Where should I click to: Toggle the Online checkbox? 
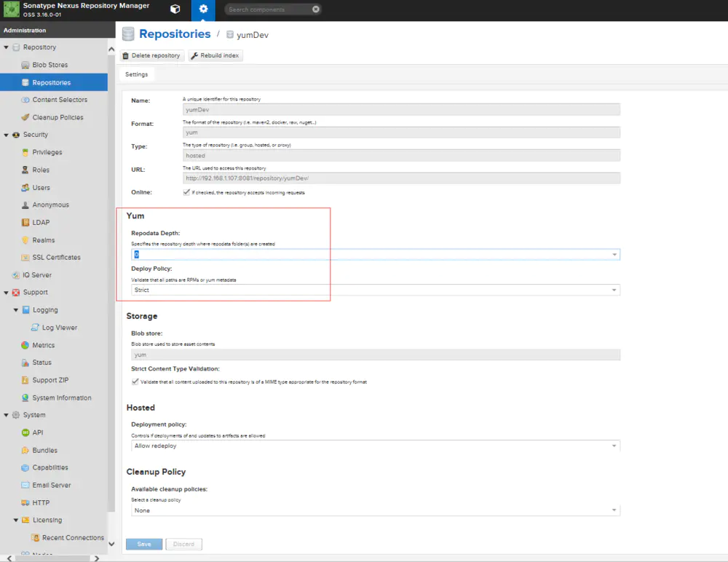186,192
